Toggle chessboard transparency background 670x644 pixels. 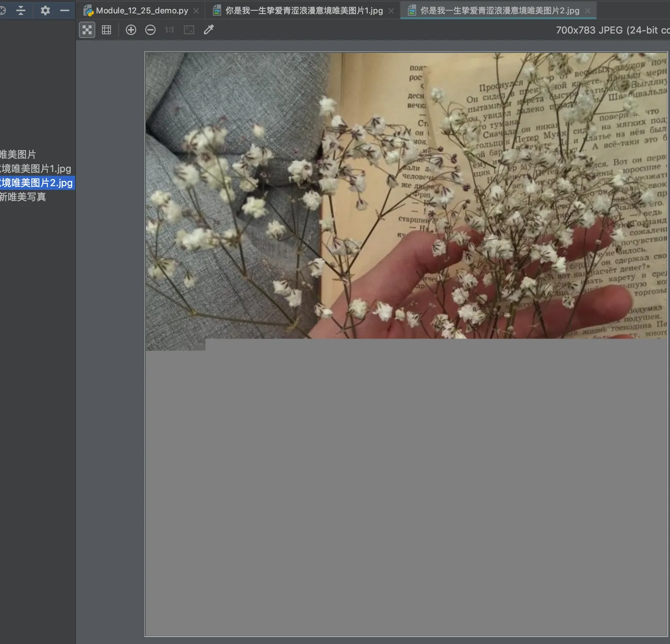tap(87, 30)
